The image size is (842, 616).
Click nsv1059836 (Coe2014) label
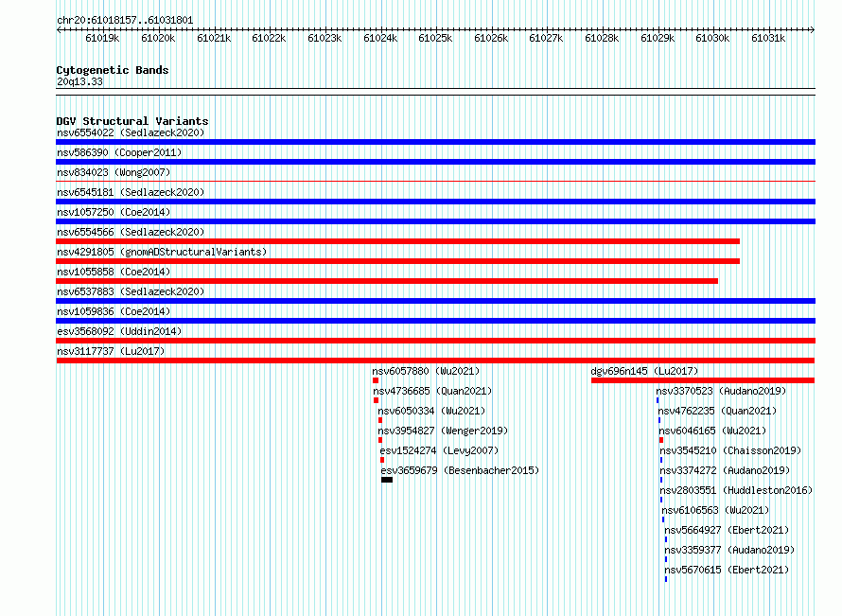(x=114, y=311)
